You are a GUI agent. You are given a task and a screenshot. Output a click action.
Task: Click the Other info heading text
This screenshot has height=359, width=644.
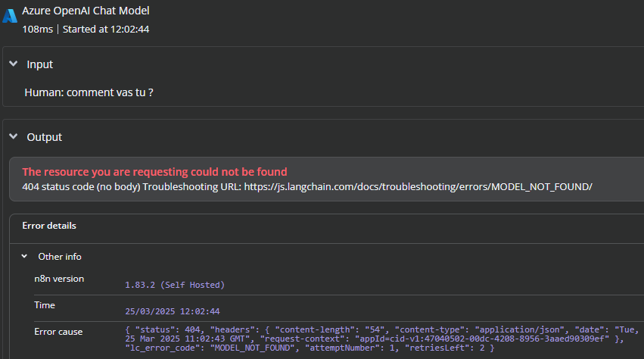(60, 257)
